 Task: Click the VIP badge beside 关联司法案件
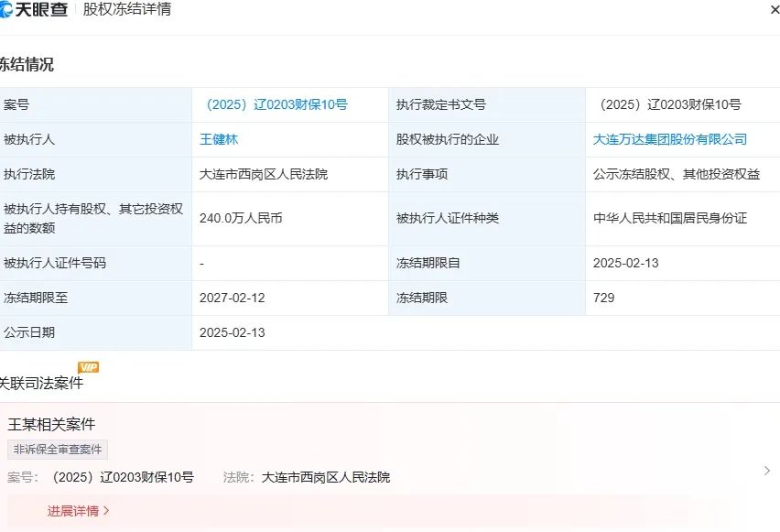pyautogui.click(x=89, y=367)
